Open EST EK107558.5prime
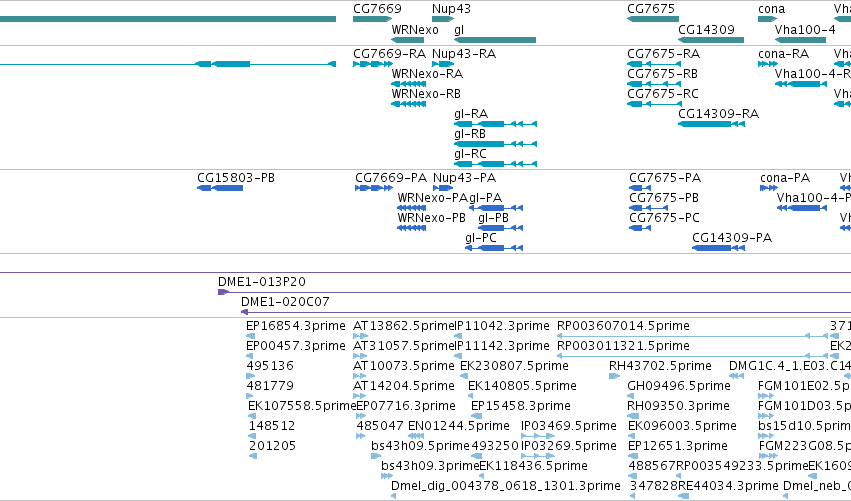 click(302, 407)
